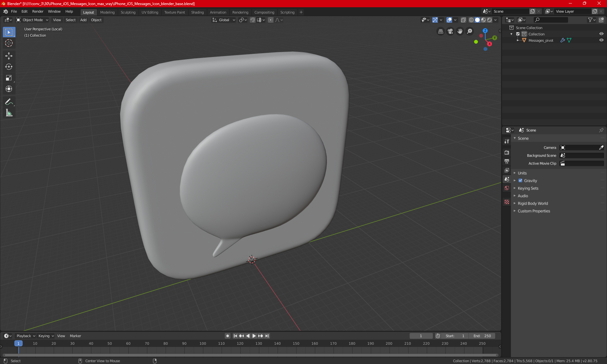607x364 pixels.
Task: Open the viewport Add menu
Action: 83,20
